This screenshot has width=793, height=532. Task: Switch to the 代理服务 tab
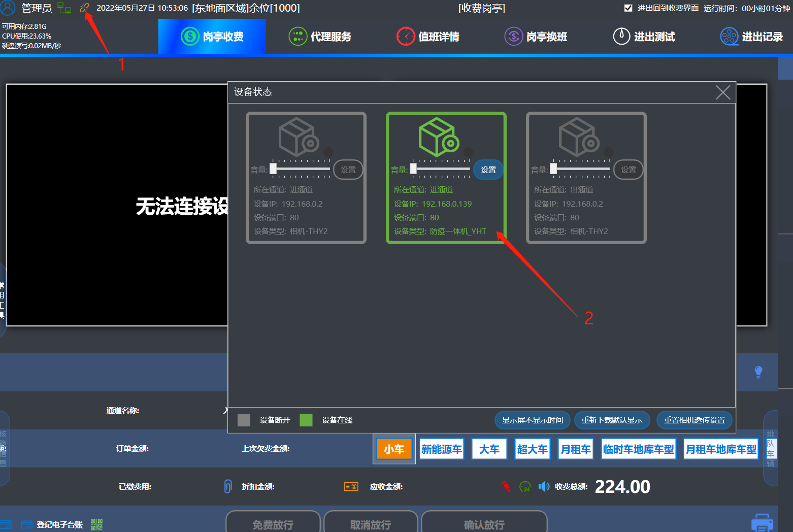tap(320, 37)
